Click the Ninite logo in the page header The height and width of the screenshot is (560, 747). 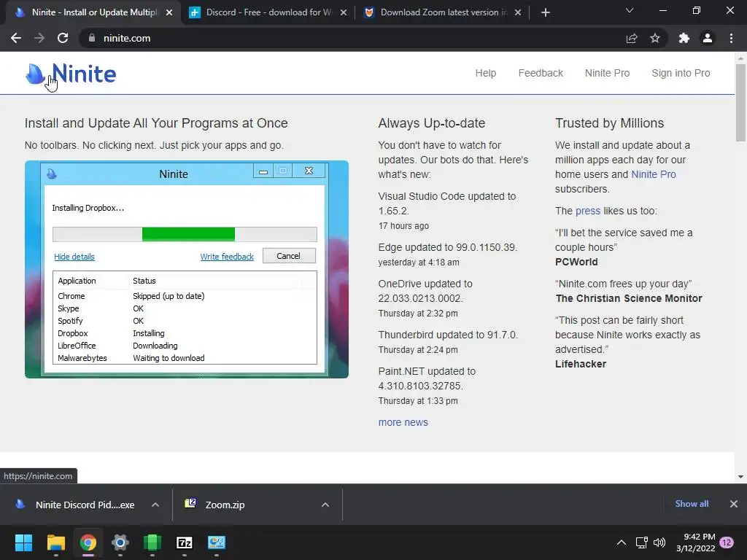tap(71, 74)
